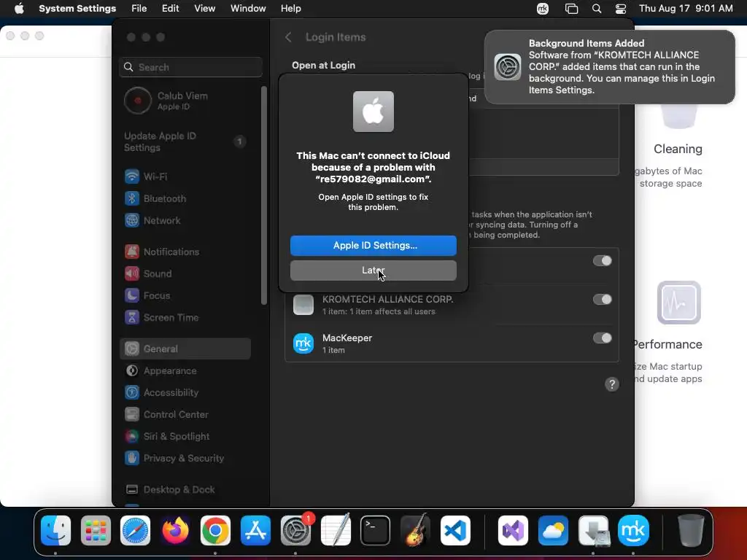Open Finder from the Dock
The image size is (747, 560).
click(55, 530)
